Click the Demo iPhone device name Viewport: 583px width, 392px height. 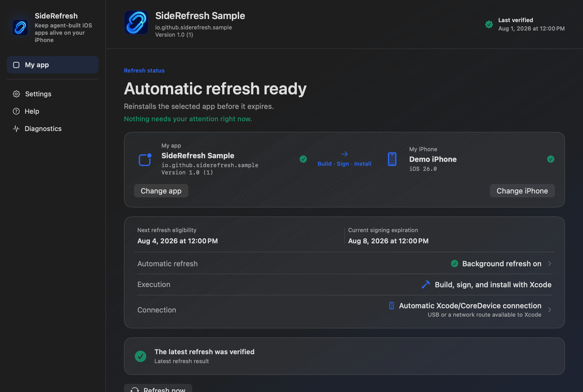coord(433,159)
